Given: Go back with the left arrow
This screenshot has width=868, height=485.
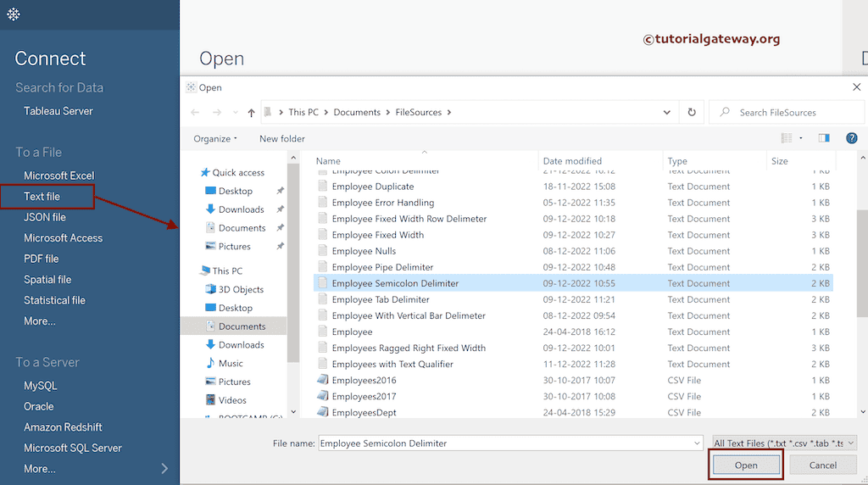Looking at the screenshot, I should click(x=195, y=113).
